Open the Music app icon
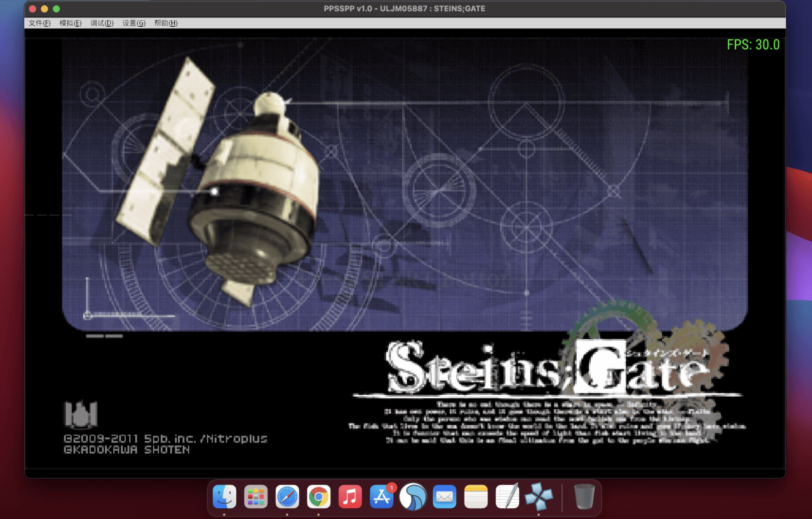 point(350,496)
